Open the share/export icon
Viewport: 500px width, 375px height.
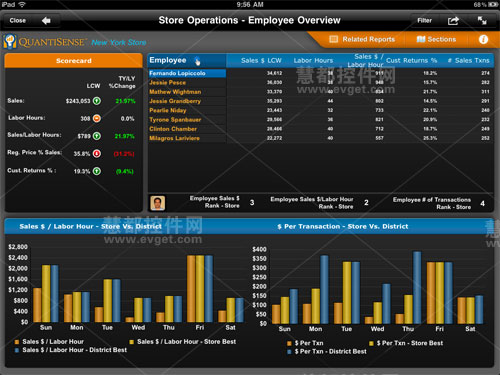[453, 21]
